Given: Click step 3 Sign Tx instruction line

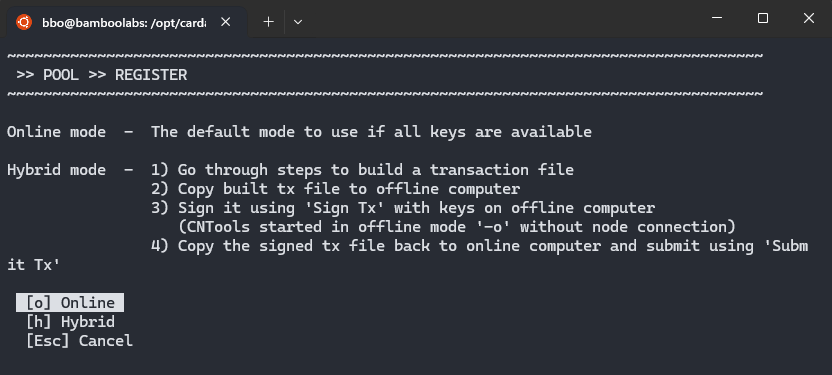Looking at the screenshot, I should (x=403, y=208).
